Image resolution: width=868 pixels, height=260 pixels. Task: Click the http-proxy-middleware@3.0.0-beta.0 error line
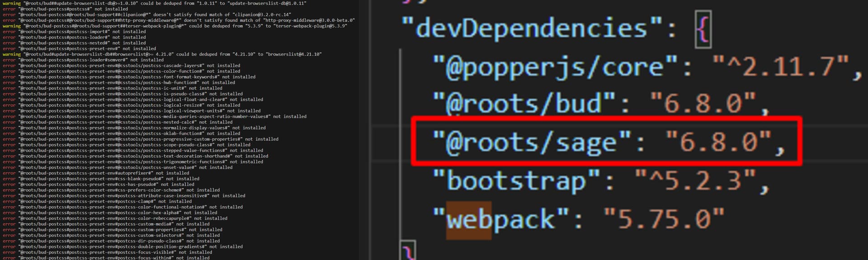(179, 20)
